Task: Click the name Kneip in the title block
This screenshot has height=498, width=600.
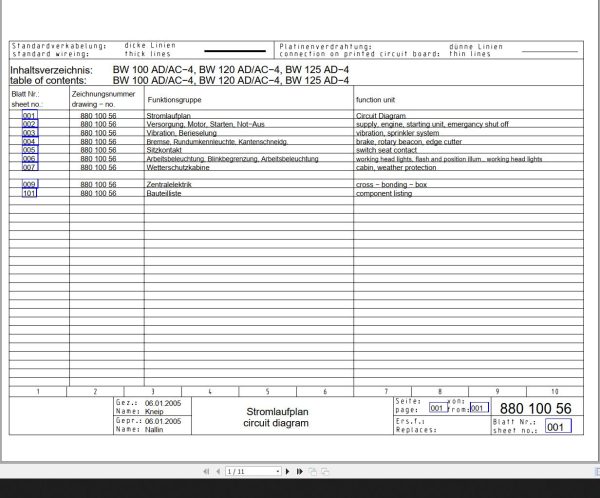Action: click(x=154, y=411)
